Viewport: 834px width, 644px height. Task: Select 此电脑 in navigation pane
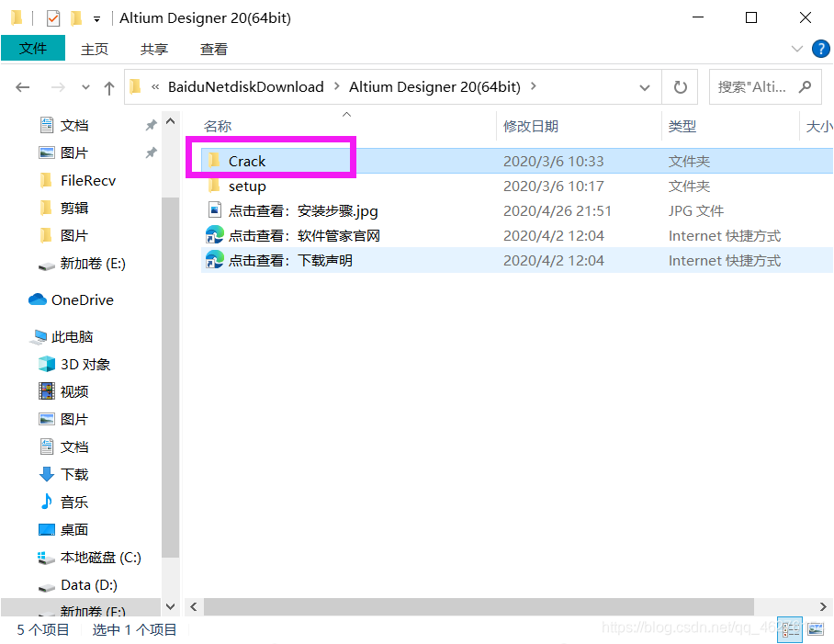pos(72,336)
